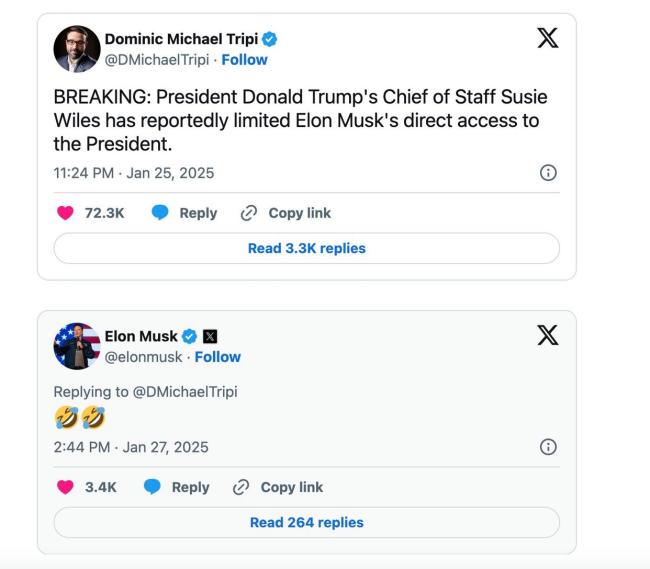Follow @elonmusk
Image resolution: width=650 pixels, height=569 pixels.
click(217, 357)
